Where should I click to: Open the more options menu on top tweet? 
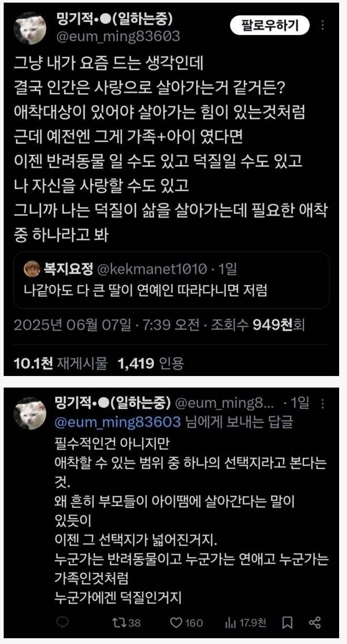[x=323, y=25]
